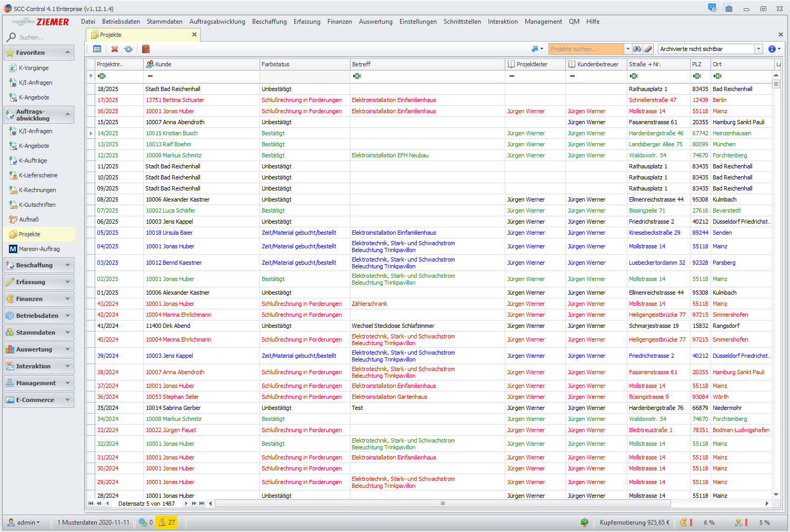790x532 pixels.
Task: Click the red X delete icon in toolbar
Action: 115,49
